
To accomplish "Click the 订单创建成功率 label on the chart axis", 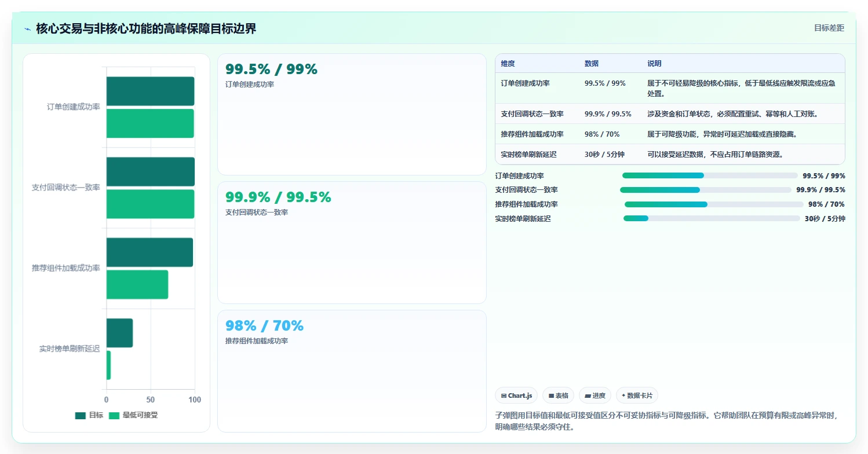I will pos(74,107).
